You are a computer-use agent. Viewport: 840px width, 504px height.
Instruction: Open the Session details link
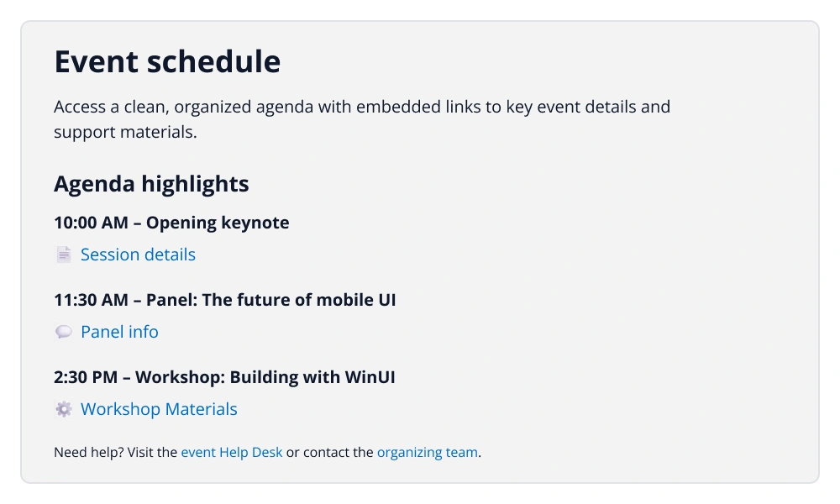(x=138, y=255)
